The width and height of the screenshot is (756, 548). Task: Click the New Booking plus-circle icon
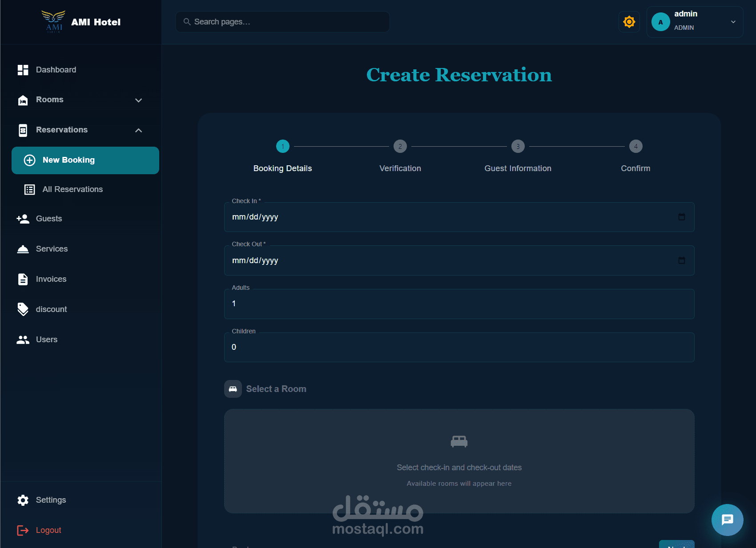tap(30, 160)
